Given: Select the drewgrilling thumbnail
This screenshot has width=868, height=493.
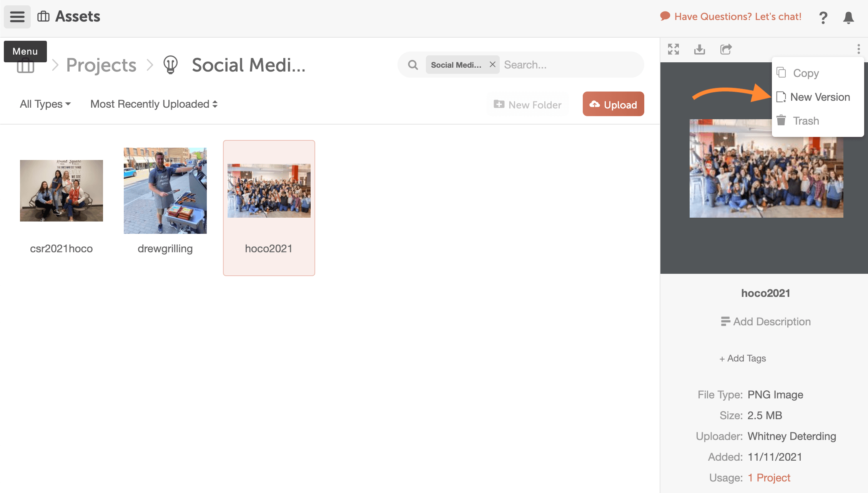Looking at the screenshot, I should [x=165, y=190].
